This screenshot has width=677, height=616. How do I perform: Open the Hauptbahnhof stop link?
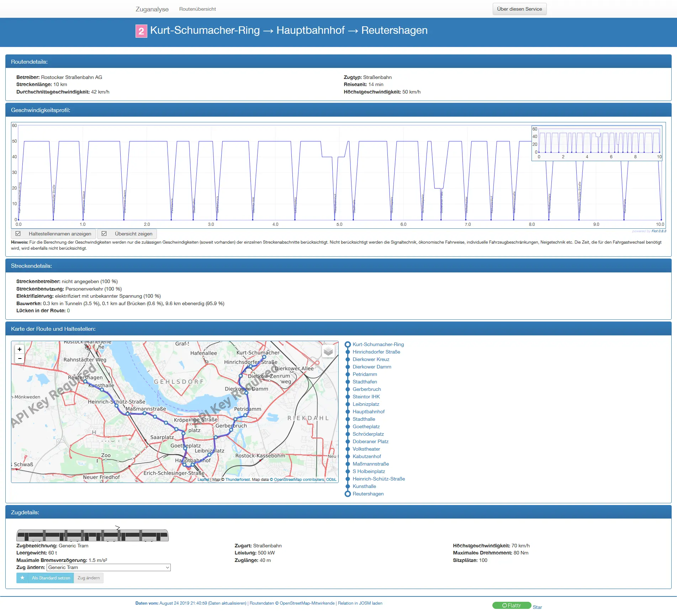369,411
